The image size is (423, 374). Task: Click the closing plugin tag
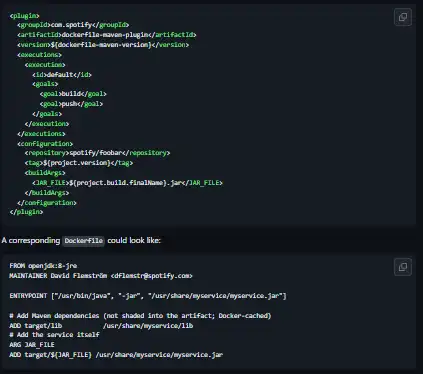pyautogui.click(x=26, y=212)
